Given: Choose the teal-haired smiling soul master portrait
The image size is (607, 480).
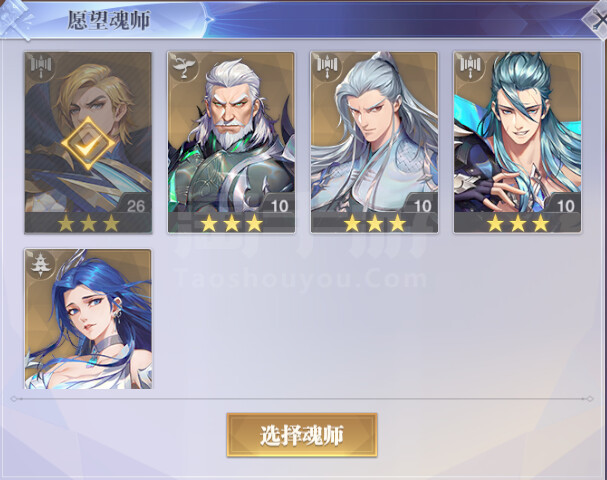Looking at the screenshot, I should [517, 132].
